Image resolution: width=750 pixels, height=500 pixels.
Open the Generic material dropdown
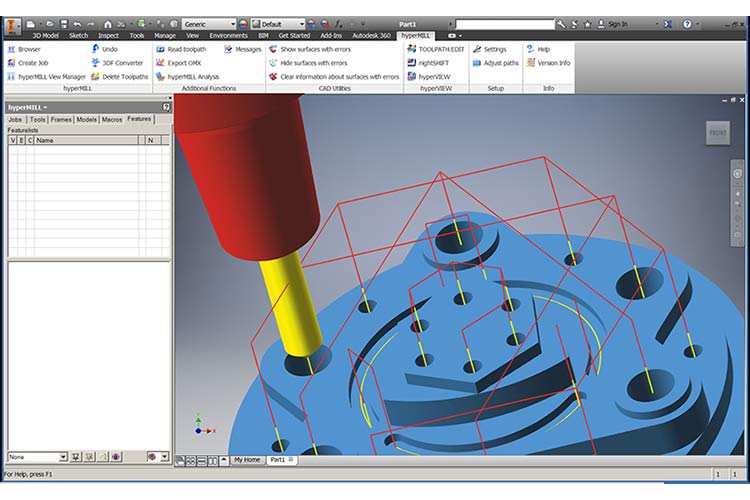point(209,24)
